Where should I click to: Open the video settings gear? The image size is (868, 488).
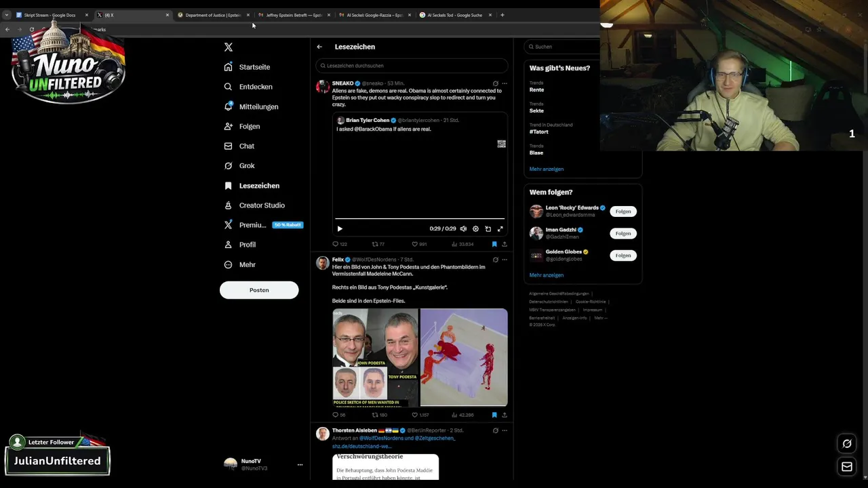(x=475, y=229)
